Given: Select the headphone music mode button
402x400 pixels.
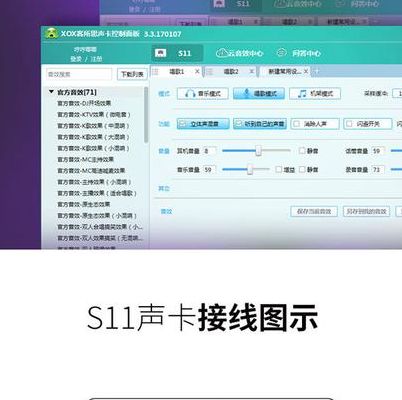Looking at the screenshot, I should [x=203, y=94].
